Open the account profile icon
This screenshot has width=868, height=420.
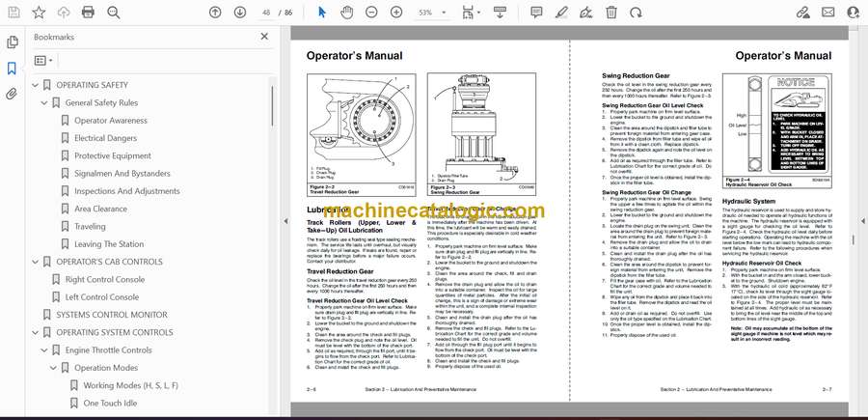(854, 13)
